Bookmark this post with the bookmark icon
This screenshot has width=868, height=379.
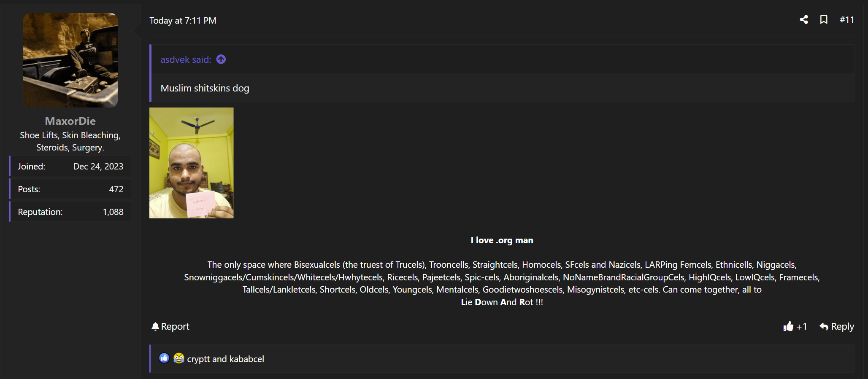point(823,20)
